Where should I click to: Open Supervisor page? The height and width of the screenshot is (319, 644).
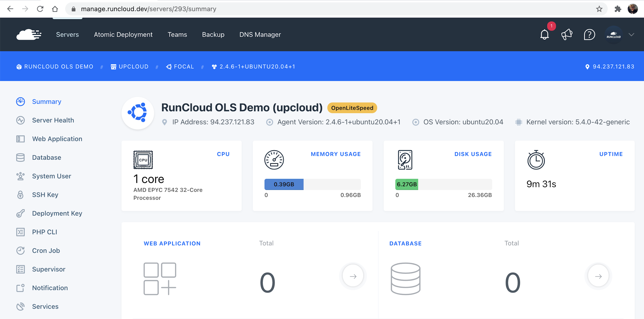pos(49,269)
